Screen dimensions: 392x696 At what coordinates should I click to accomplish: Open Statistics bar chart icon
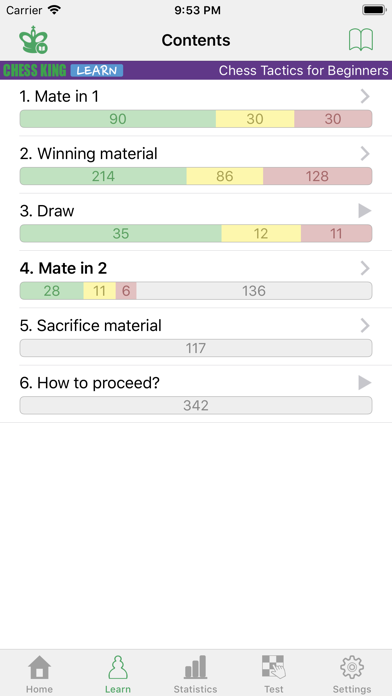pos(195,667)
